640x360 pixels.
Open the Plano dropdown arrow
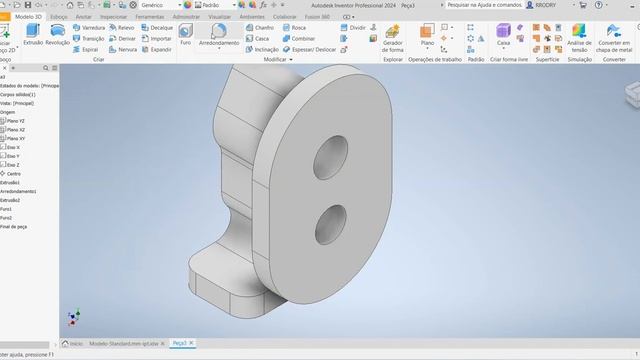[x=427, y=49]
